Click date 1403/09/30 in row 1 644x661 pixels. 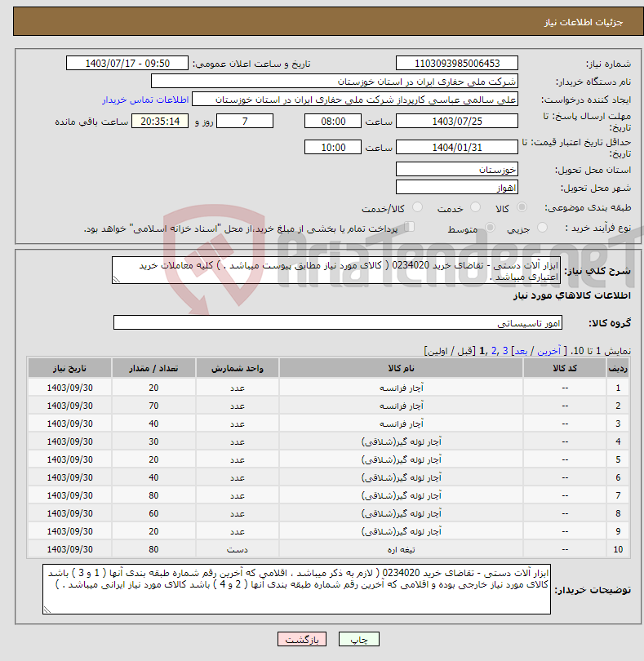pos(69,388)
